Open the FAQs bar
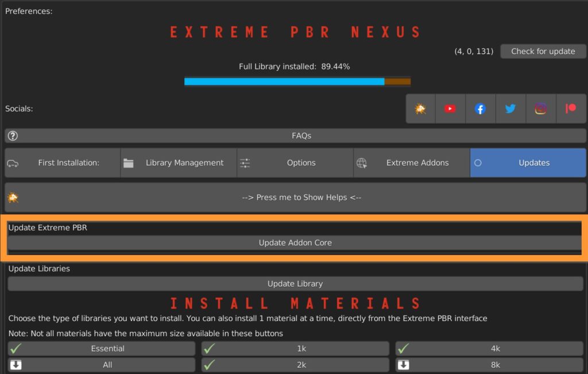This screenshot has height=374, width=588. (296, 136)
